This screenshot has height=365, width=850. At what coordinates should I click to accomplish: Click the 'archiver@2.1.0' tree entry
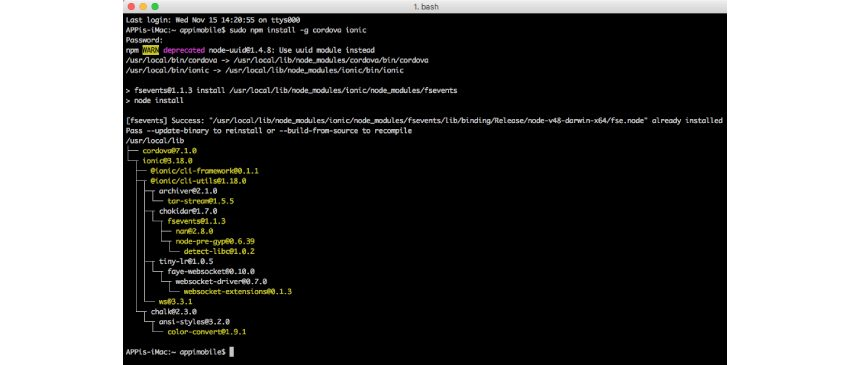pyautogui.click(x=188, y=191)
